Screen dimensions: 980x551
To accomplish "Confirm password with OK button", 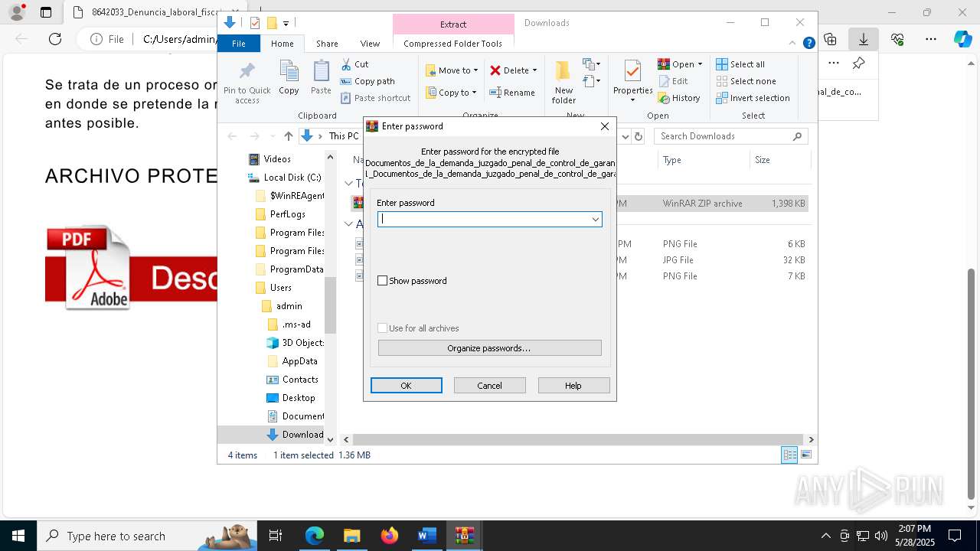I will tap(407, 386).
